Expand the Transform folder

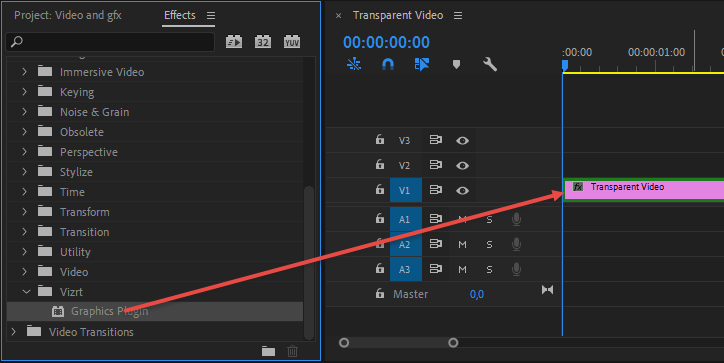[24, 212]
